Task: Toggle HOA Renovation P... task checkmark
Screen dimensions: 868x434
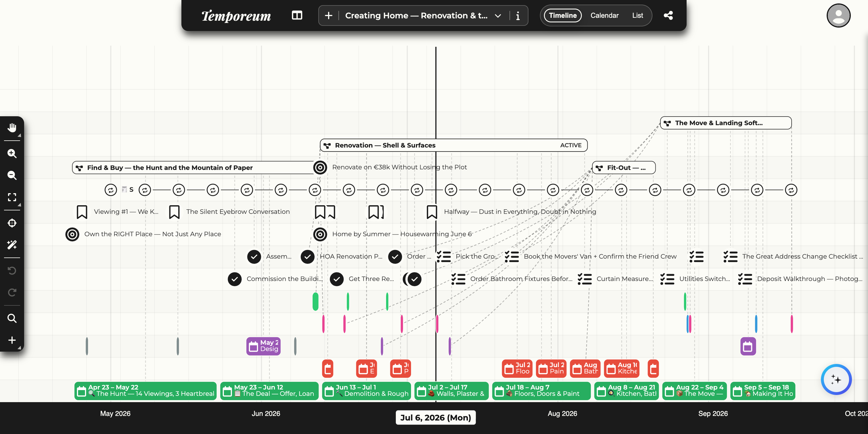Action: (x=307, y=257)
